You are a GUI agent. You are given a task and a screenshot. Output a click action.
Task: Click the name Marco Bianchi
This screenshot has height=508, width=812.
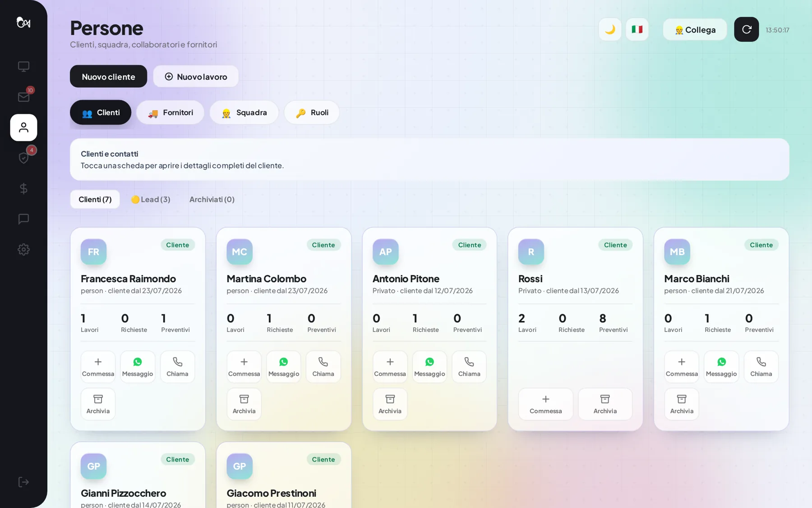tap(697, 279)
